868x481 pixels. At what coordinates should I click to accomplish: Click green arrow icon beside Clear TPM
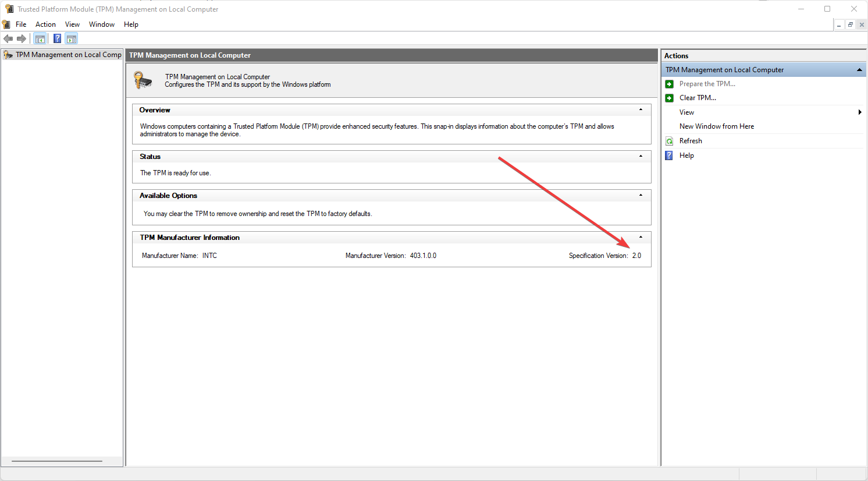pos(670,98)
